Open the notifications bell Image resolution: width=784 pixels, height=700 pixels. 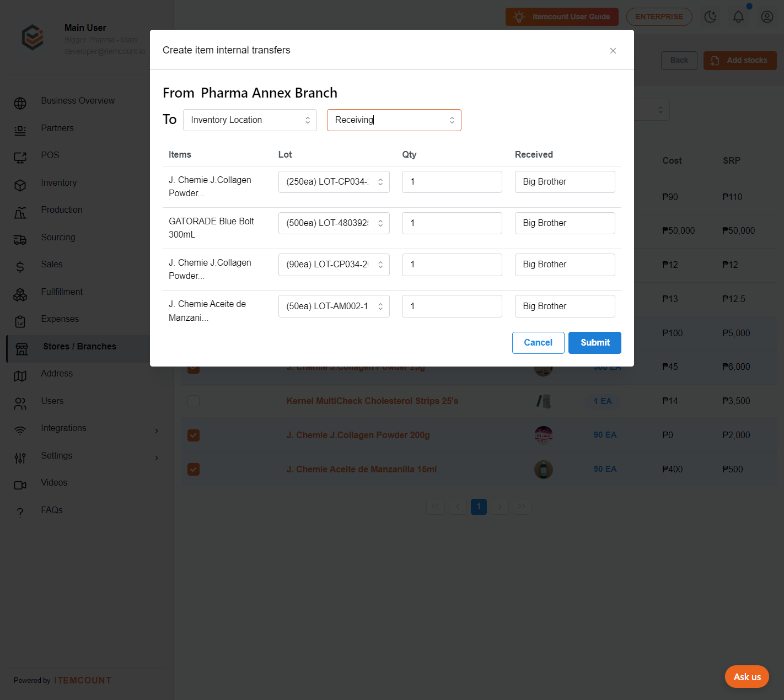click(739, 17)
